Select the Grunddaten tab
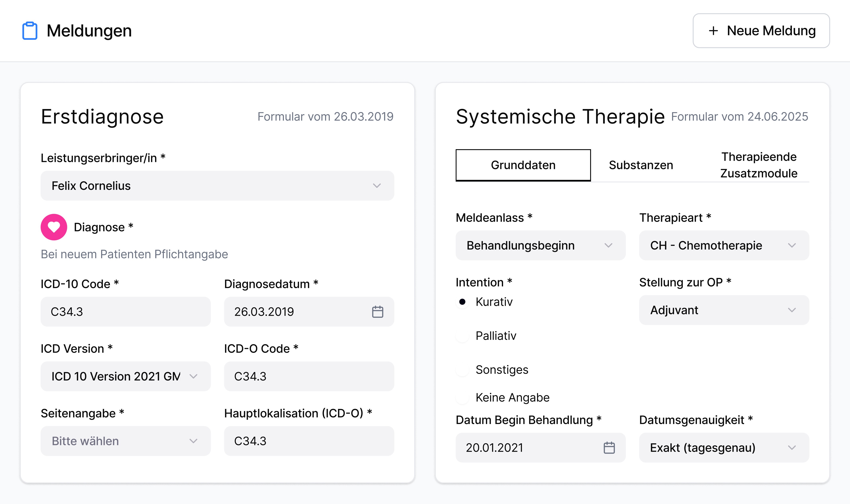The width and height of the screenshot is (850, 504). coord(523,165)
